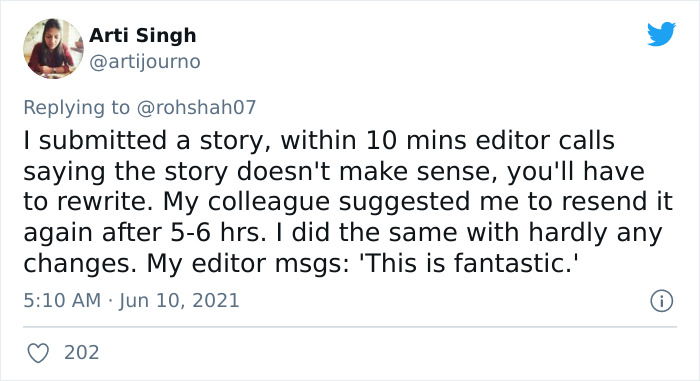View the 202 likes count

tap(81, 353)
